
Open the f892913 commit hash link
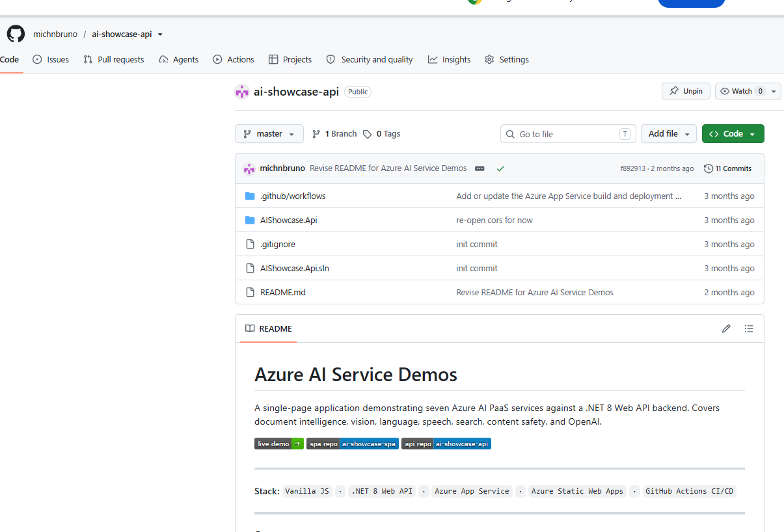pyautogui.click(x=633, y=168)
